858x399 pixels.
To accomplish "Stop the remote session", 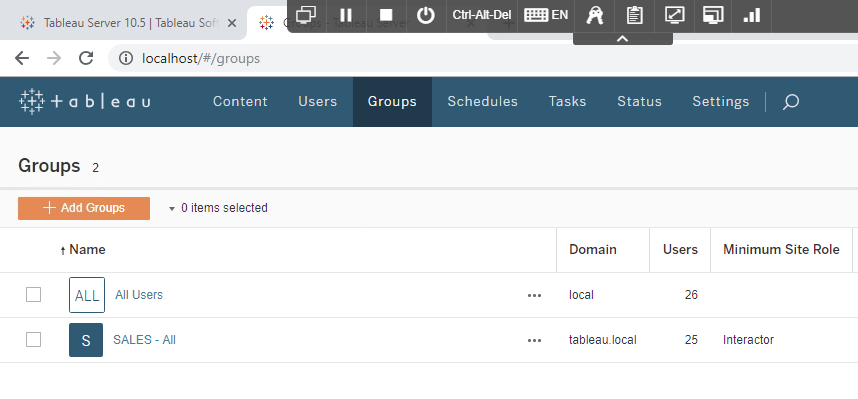I will 386,15.
